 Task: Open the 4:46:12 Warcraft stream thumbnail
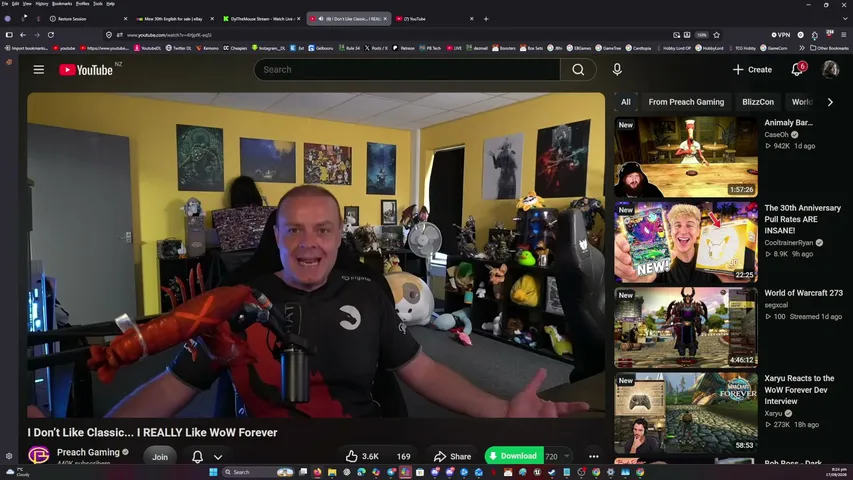(x=686, y=328)
